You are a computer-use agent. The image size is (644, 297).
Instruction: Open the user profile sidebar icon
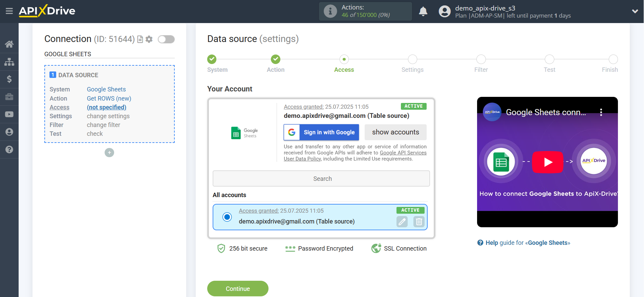pos(9,132)
